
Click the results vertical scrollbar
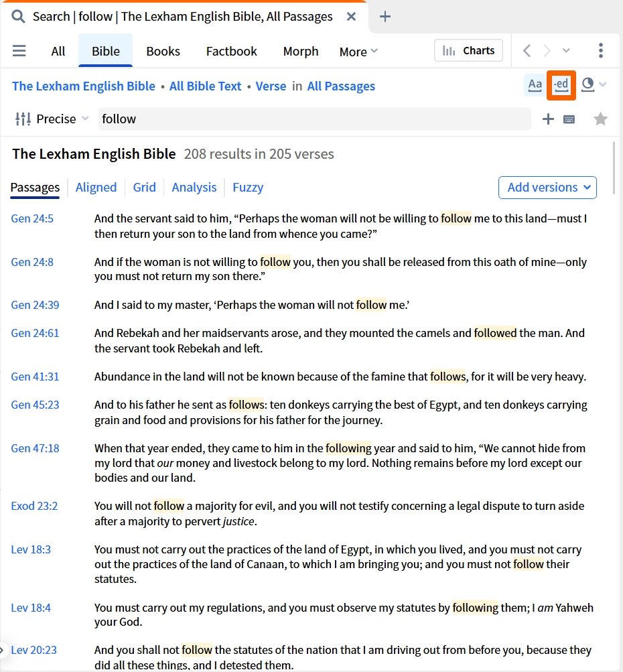tap(614, 167)
